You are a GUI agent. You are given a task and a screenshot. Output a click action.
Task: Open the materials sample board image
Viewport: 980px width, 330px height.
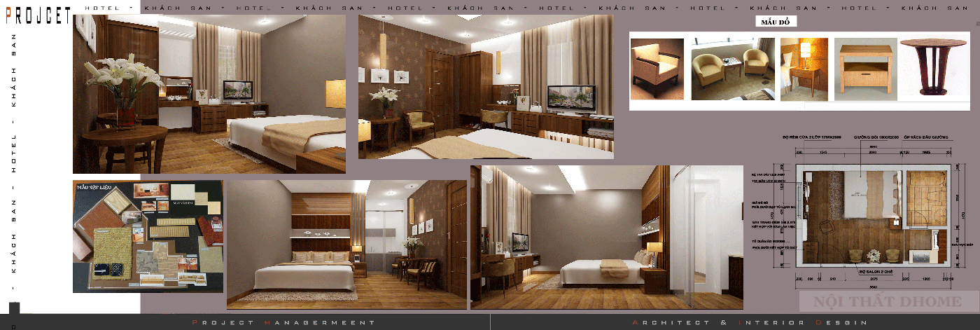148,236
